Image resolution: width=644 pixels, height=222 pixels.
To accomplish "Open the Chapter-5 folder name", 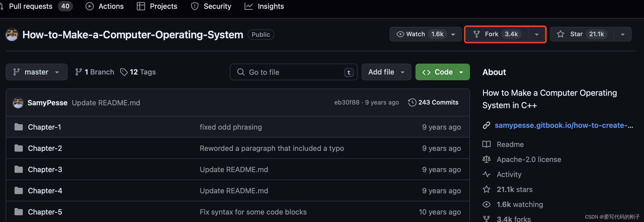I will 45,212.
